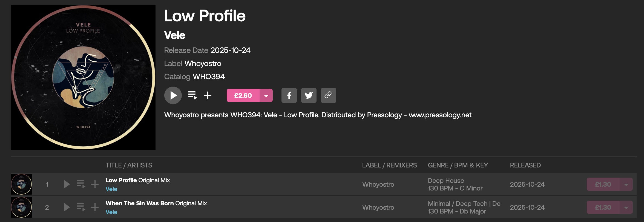Open release £2.60 price dropdown arrow
Viewport: 644px width, 222px height.
point(266,96)
